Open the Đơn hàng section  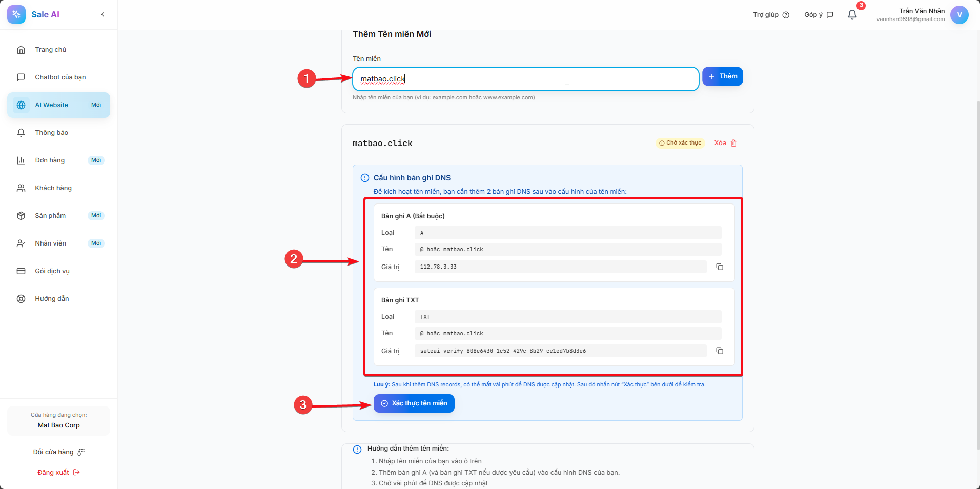(50, 160)
